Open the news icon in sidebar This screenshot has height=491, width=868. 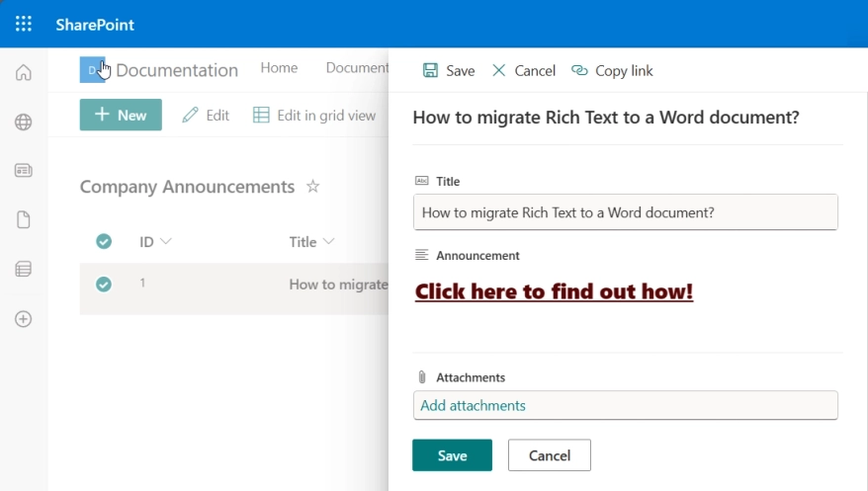point(24,170)
